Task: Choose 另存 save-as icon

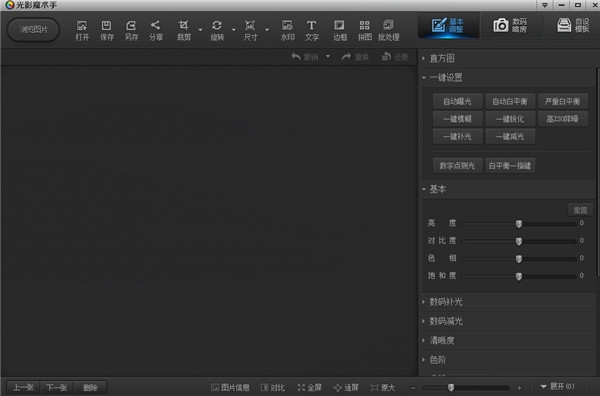Action: point(131,31)
